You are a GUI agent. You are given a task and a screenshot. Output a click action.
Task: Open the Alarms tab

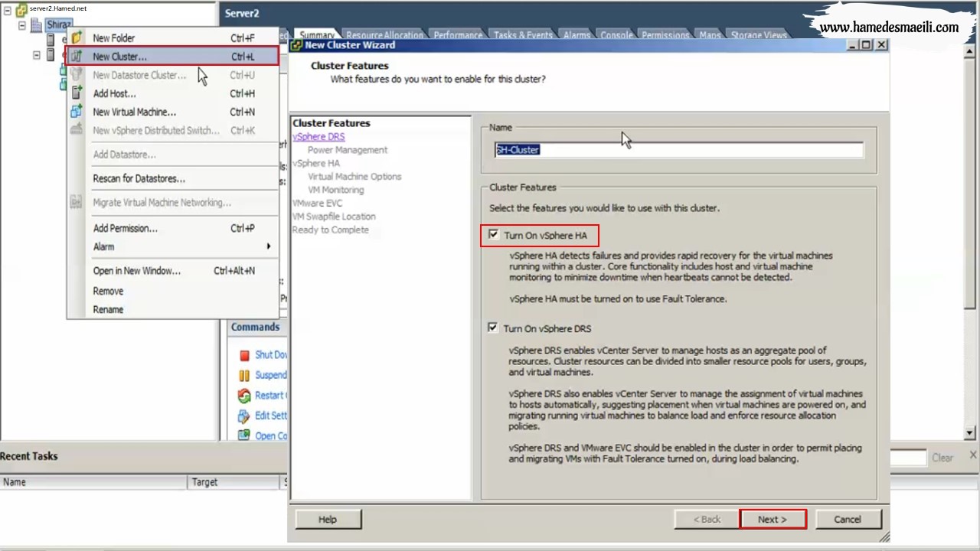[577, 35]
